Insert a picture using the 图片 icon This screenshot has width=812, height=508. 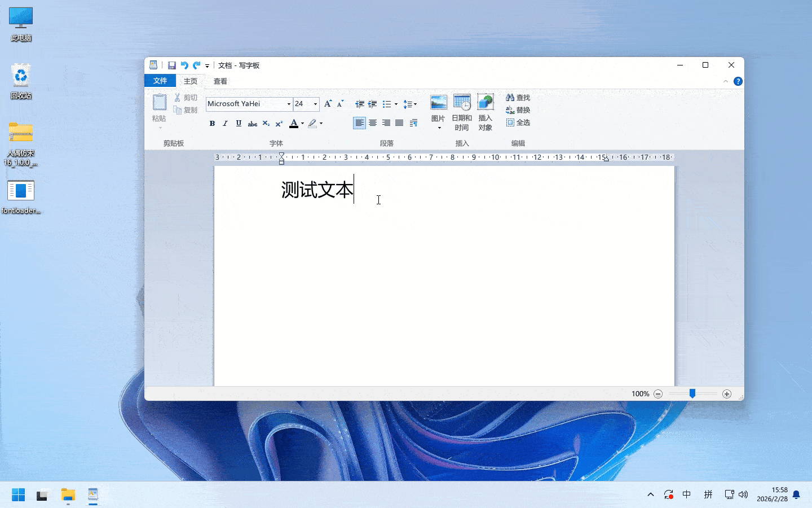438,103
